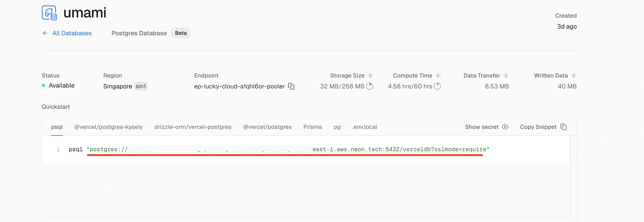Image resolution: width=644 pixels, height=222 pixels.
Task: Open the pg quickstart tab
Action: [x=337, y=127]
